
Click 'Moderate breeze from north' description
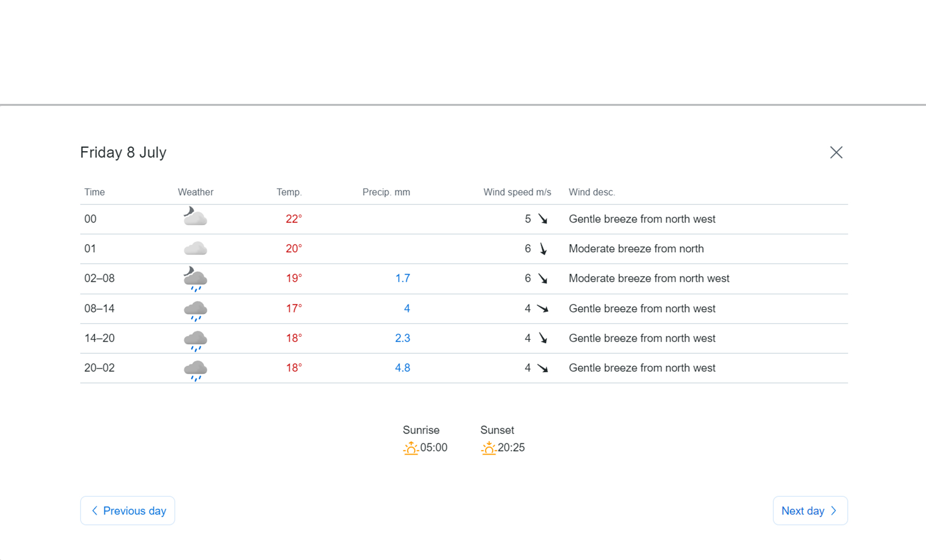pyautogui.click(x=636, y=249)
